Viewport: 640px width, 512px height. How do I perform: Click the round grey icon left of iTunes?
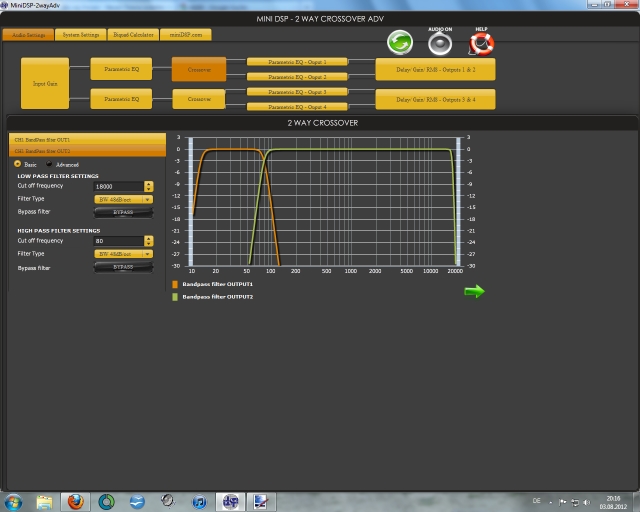[x=168, y=501]
